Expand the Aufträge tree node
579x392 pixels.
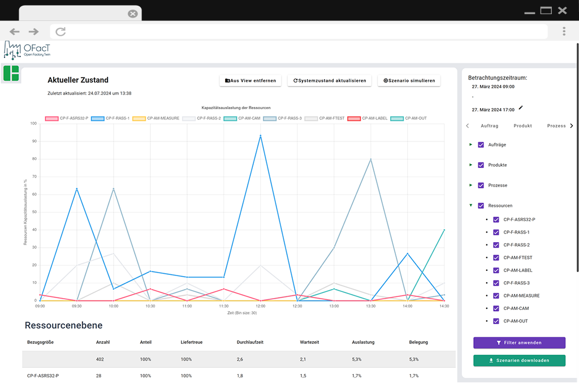[470, 144]
